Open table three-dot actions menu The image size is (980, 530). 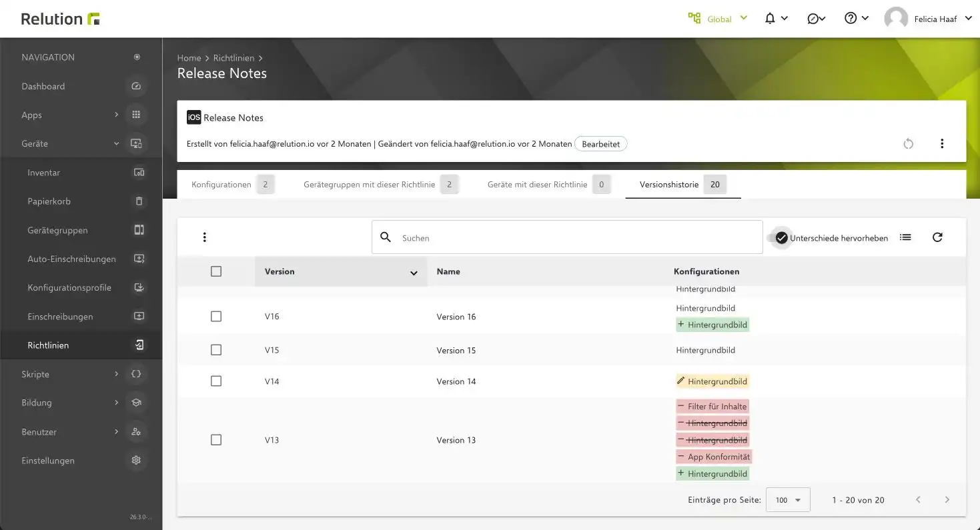(x=205, y=237)
